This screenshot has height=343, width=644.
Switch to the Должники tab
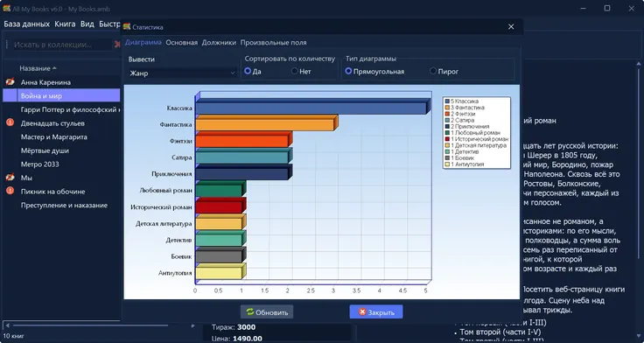219,42
